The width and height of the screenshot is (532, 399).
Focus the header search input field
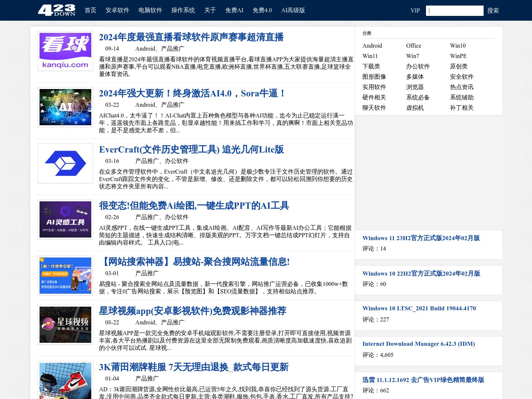point(455,11)
